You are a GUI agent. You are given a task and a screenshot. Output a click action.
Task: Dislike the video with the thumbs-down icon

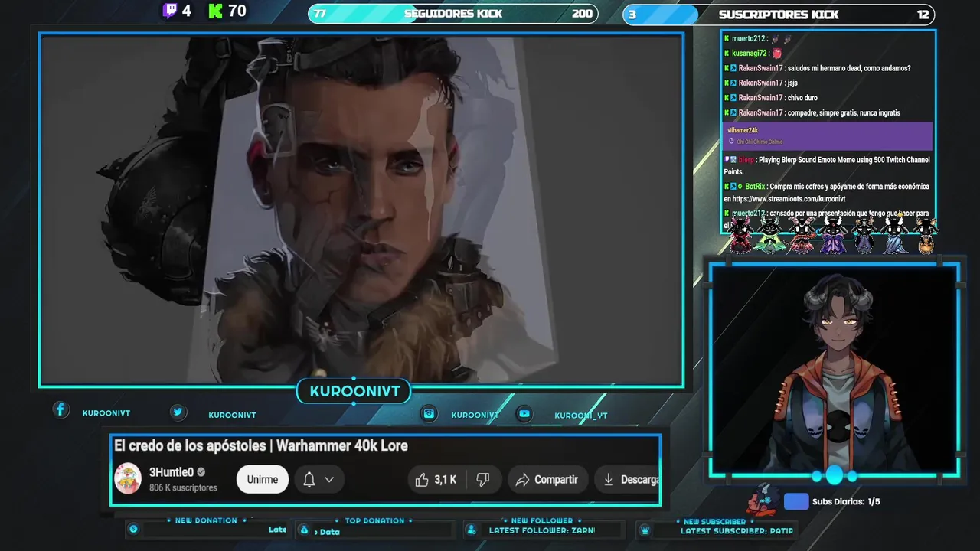tap(483, 480)
